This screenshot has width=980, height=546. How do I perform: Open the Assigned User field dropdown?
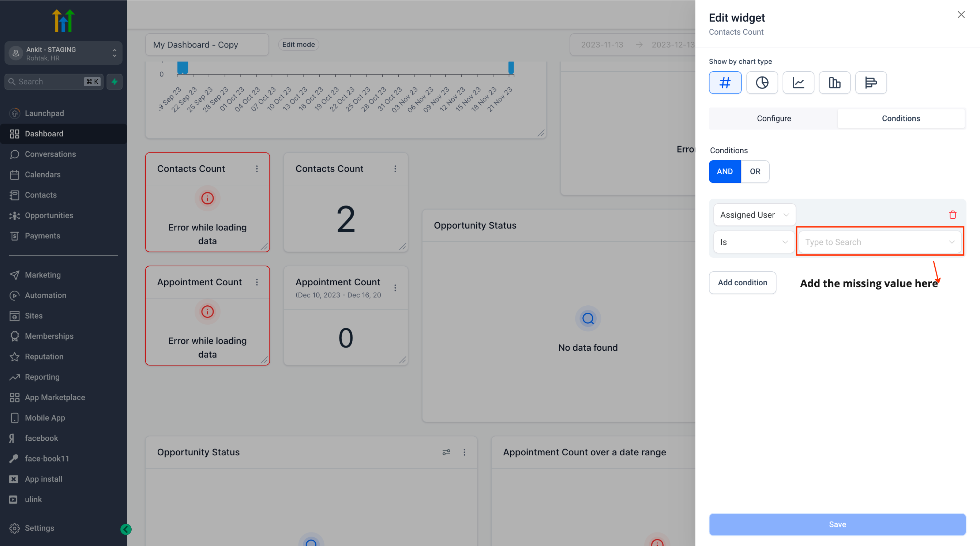pos(754,215)
